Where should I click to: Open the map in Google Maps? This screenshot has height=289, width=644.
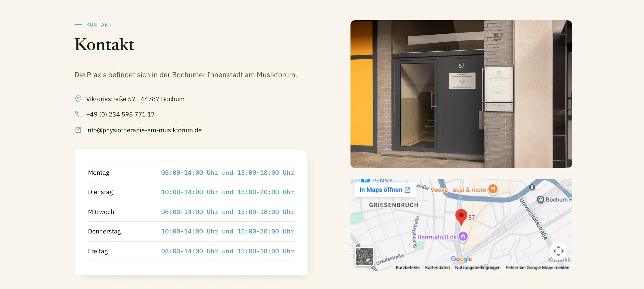tap(385, 190)
